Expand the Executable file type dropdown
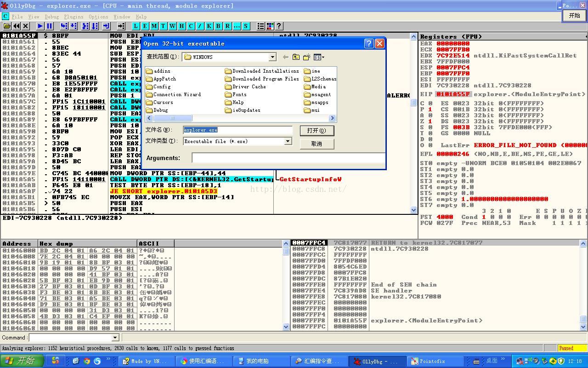The image size is (588, 368). point(288,141)
